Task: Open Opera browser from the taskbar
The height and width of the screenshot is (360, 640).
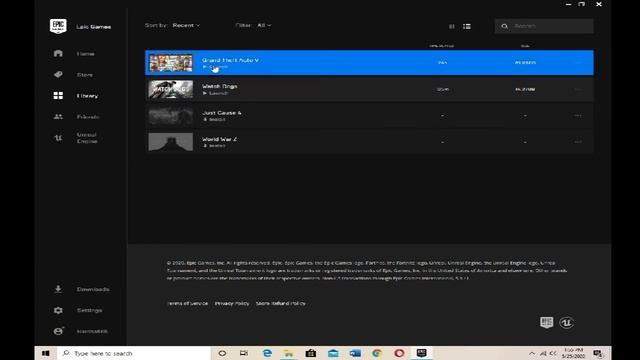Action: [399, 353]
